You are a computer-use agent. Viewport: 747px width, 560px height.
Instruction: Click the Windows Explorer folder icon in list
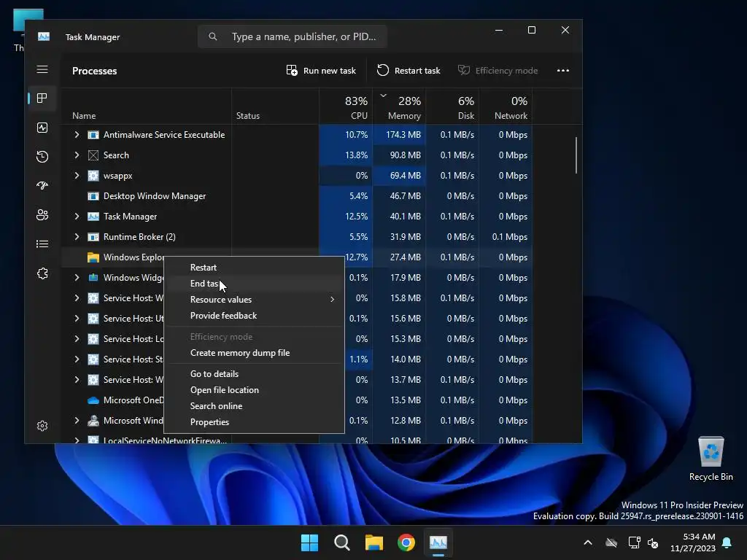coord(93,257)
